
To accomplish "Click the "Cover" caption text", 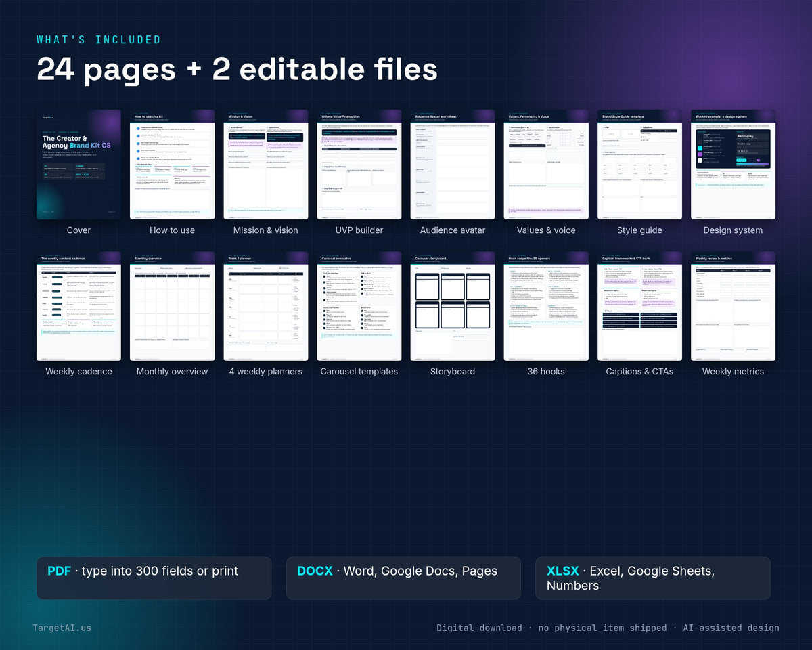I will click(x=78, y=230).
